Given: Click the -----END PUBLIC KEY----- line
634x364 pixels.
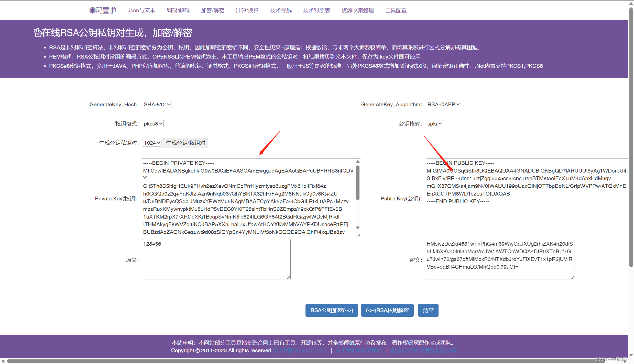Looking at the screenshot, I should [x=458, y=201].
